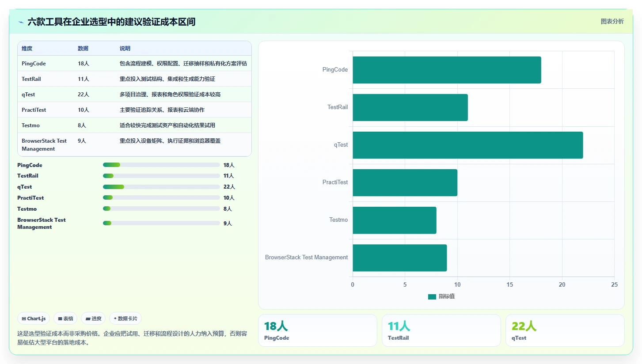Click the Testmo bar in the chart
Screen dimensions: 642x364
click(395, 220)
